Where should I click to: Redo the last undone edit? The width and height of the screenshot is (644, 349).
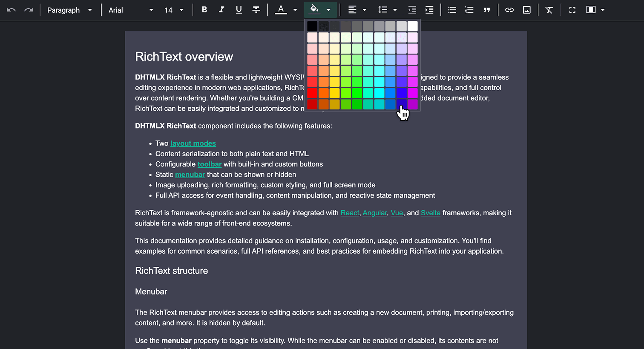pyautogui.click(x=29, y=10)
